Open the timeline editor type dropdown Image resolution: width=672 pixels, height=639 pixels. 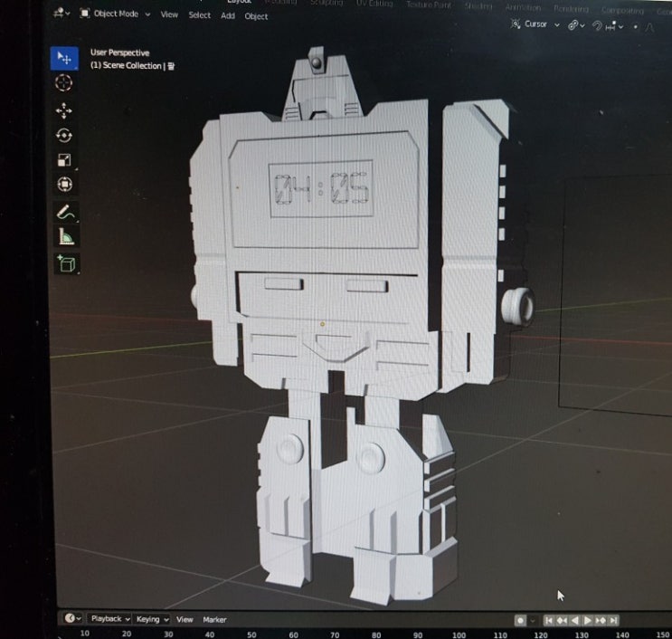(x=72, y=618)
